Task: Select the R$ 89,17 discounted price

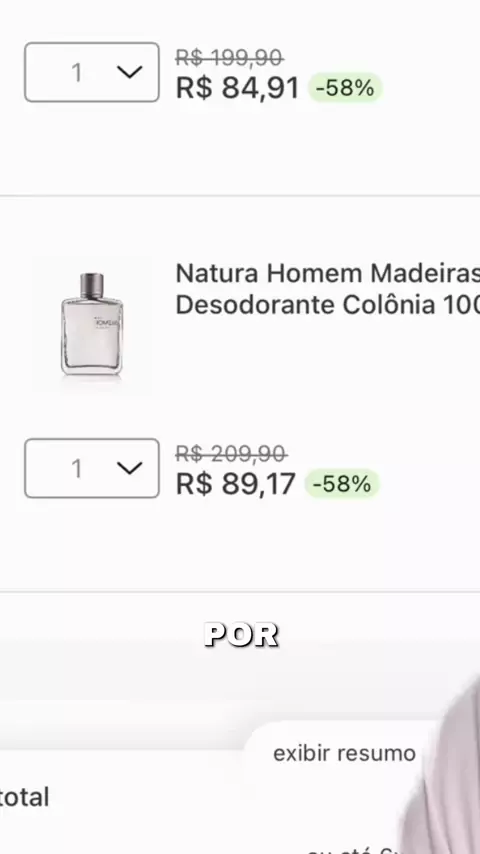Action: point(235,484)
